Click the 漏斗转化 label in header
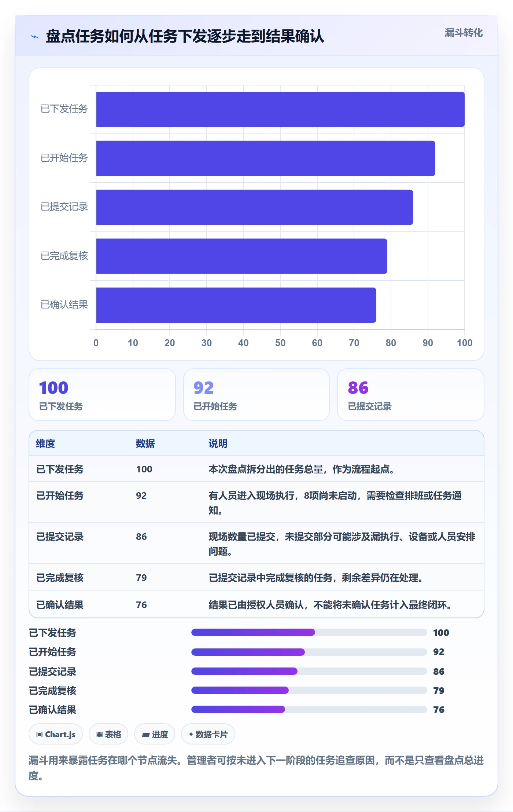Screen dimensions: 513x812 (x=464, y=33)
